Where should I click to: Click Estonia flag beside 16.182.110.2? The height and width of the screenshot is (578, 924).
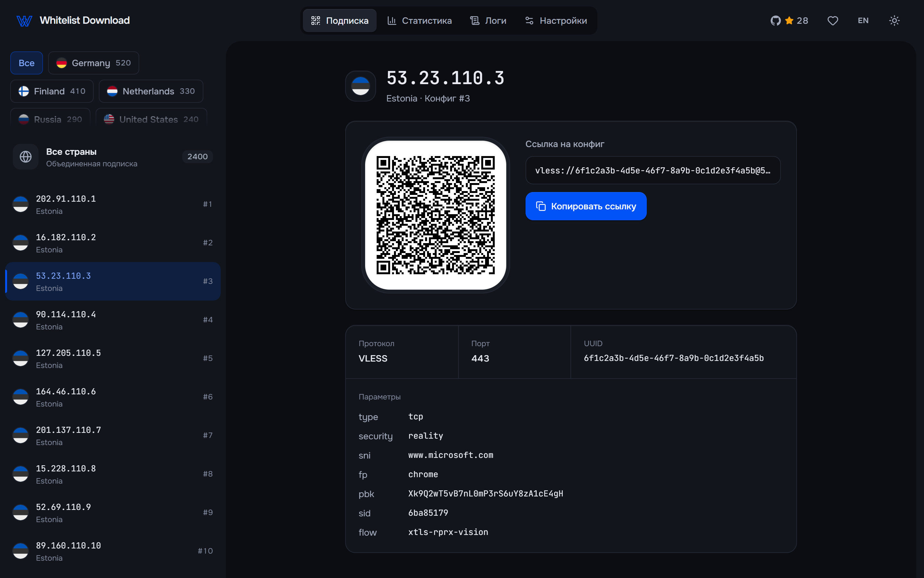pos(21,243)
